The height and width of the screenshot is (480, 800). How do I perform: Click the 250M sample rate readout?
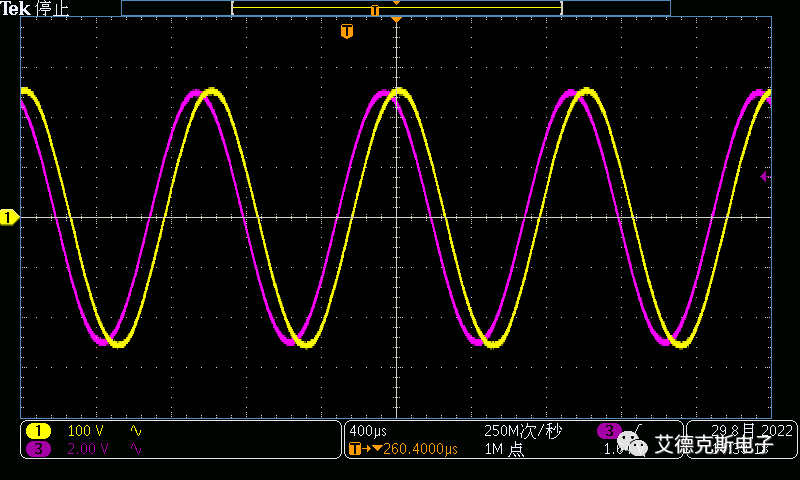pos(522,431)
